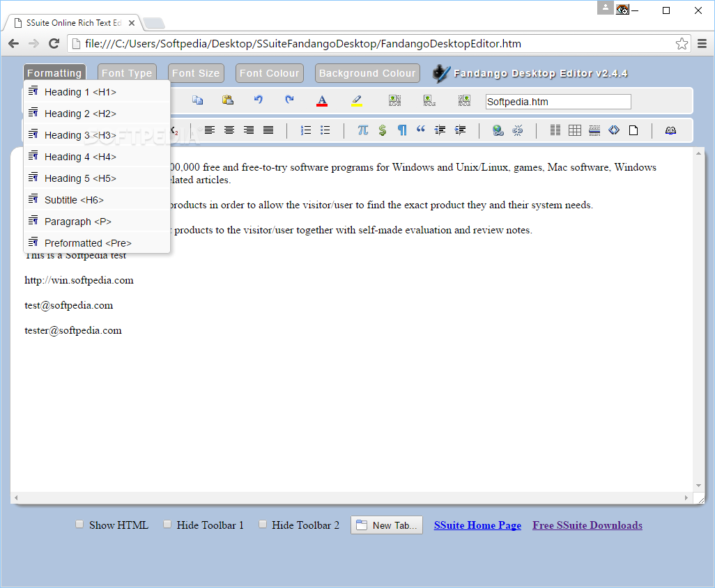Reload the browser page
Screen dimensions: 715x588
(x=54, y=44)
